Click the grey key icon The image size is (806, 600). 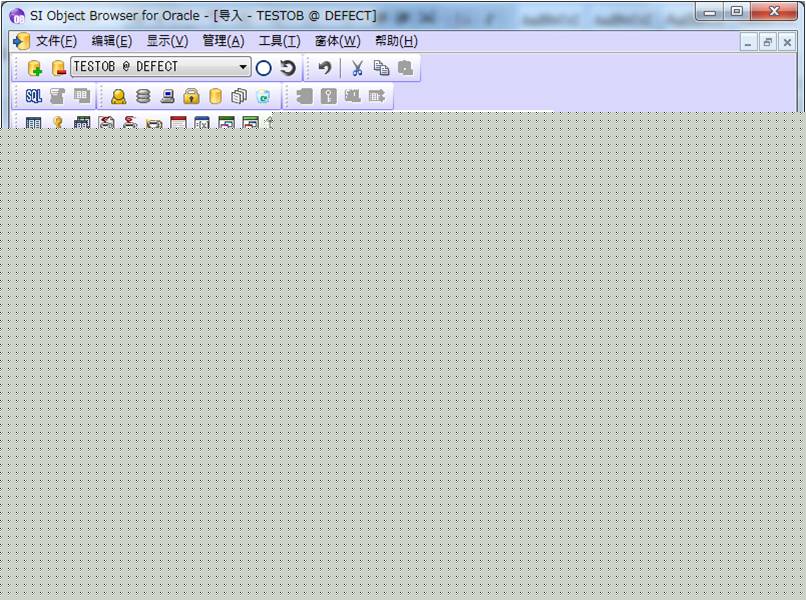click(x=328, y=96)
